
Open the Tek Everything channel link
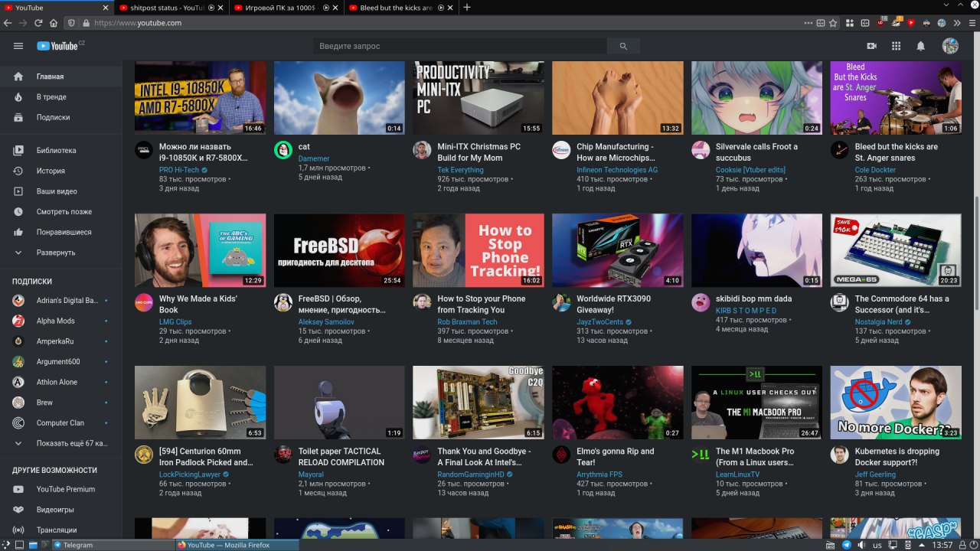(x=460, y=170)
